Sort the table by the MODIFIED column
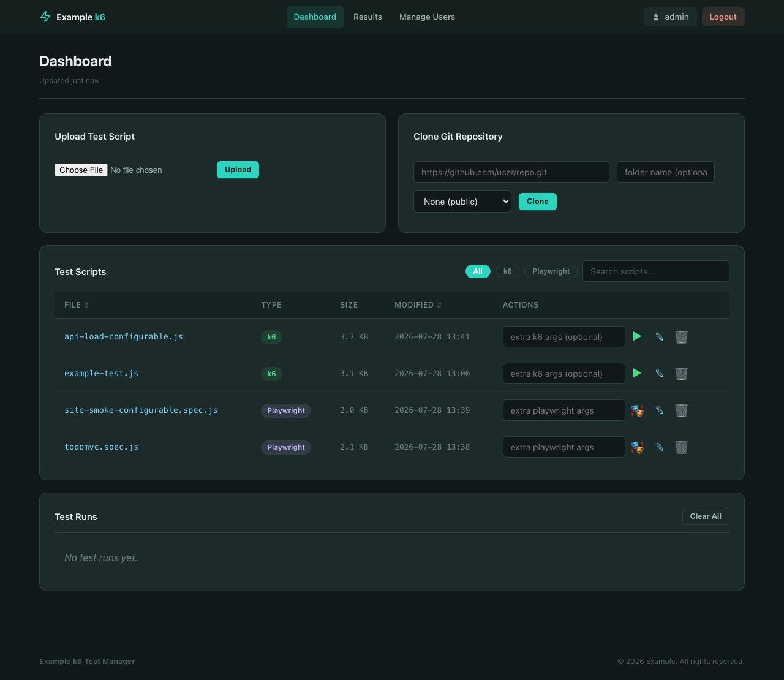Image resolution: width=784 pixels, height=680 pixels. pyautogui.click(x=418, y=304)
